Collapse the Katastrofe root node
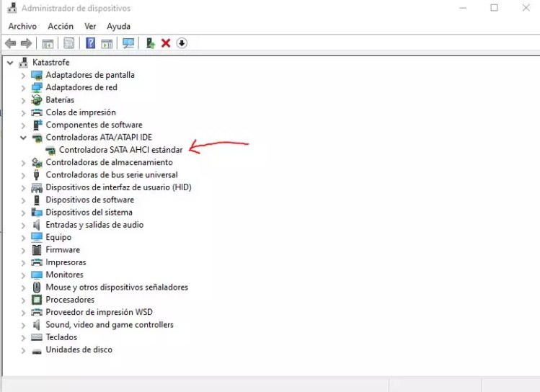The width and height of the screenshot is (540, 392). (10, 63)
